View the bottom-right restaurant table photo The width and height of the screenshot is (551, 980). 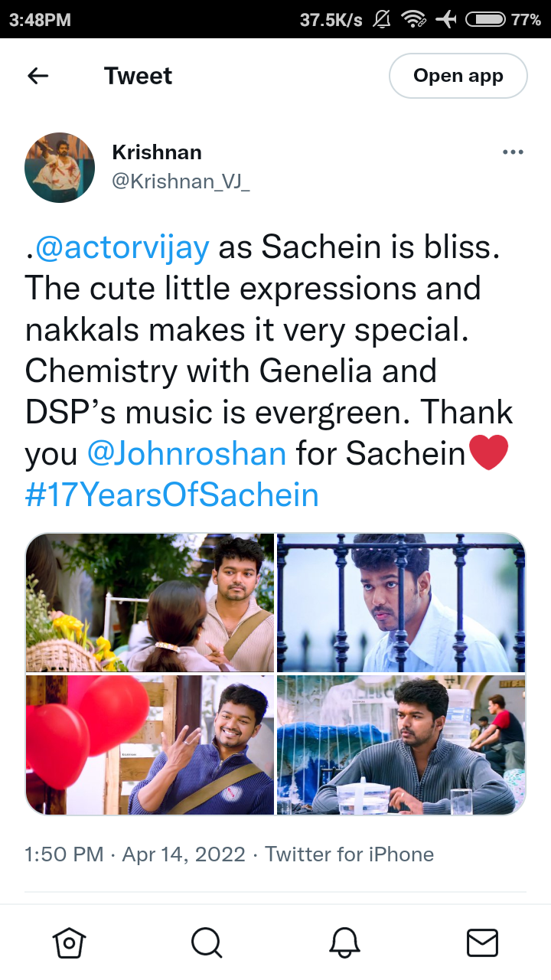point(401,745)
